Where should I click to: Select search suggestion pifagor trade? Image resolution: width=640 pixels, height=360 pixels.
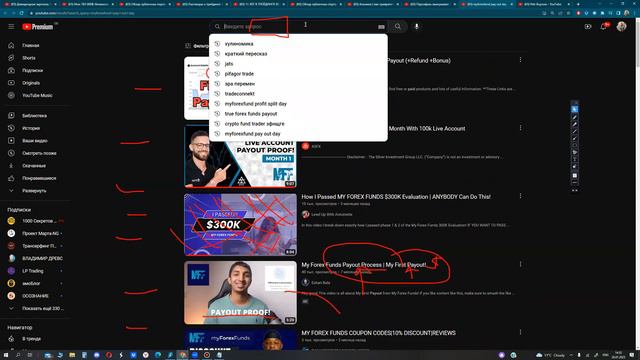tap(298, 74)
